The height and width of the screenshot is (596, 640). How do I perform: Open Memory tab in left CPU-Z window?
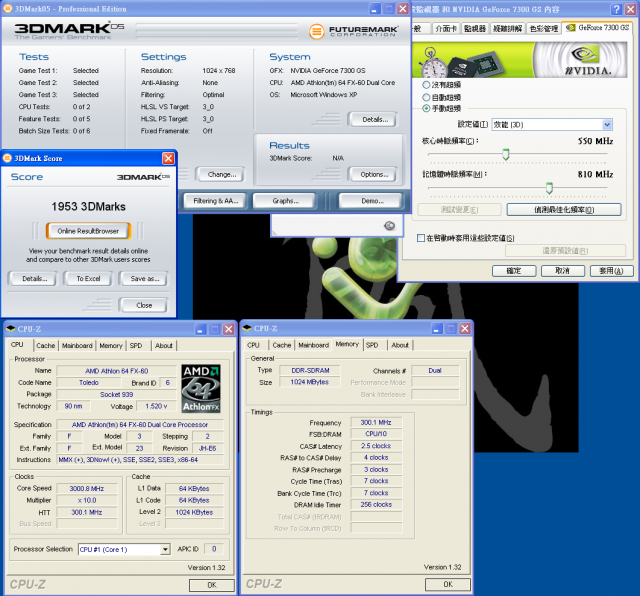click(111, 345)
